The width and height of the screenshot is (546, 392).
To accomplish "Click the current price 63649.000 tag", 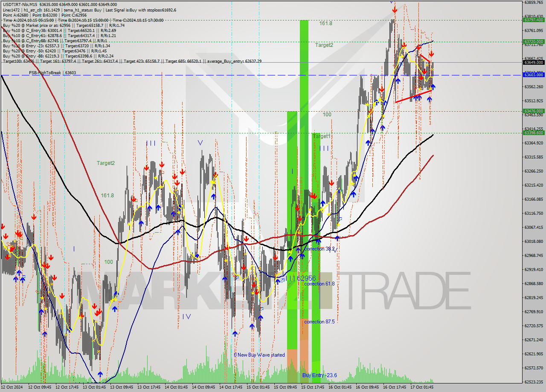I will click(533, 62).
